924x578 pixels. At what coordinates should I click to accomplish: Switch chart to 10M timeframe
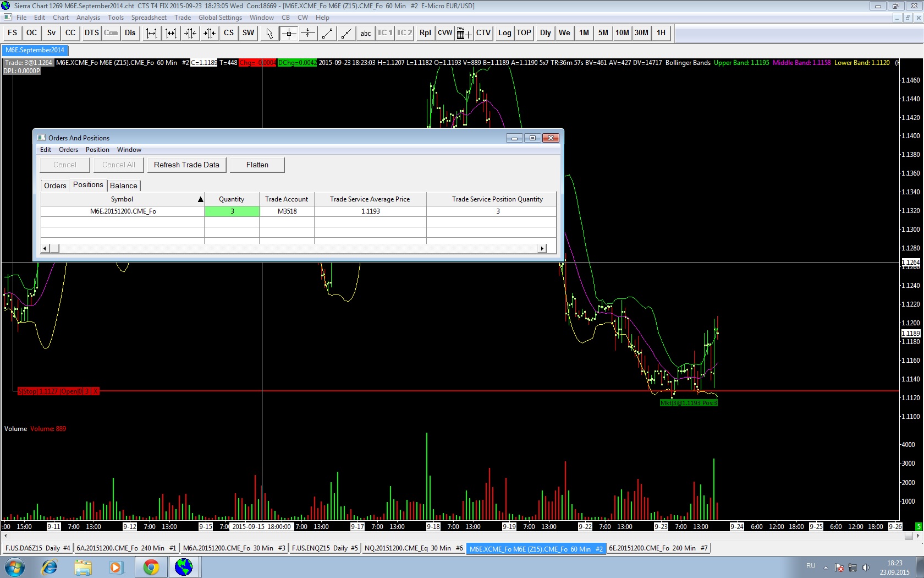pos(623,33)
